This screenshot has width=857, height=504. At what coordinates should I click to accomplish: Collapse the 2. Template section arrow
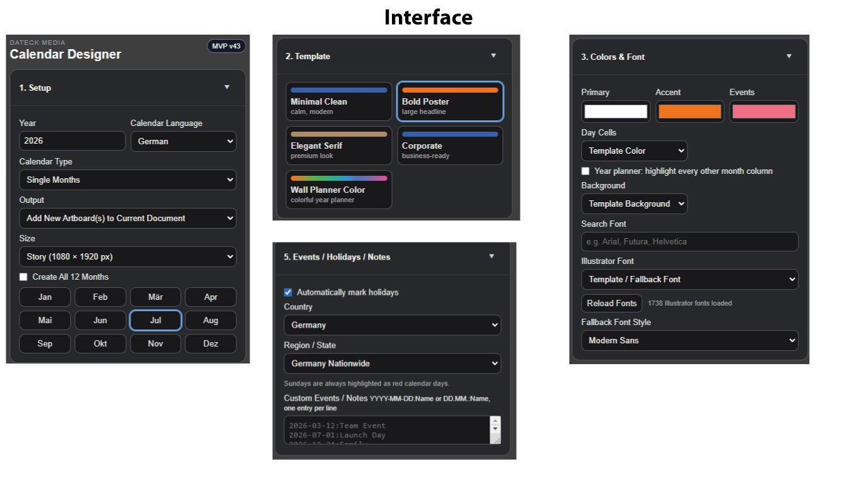pyautogui.click(x=493, y=56)
